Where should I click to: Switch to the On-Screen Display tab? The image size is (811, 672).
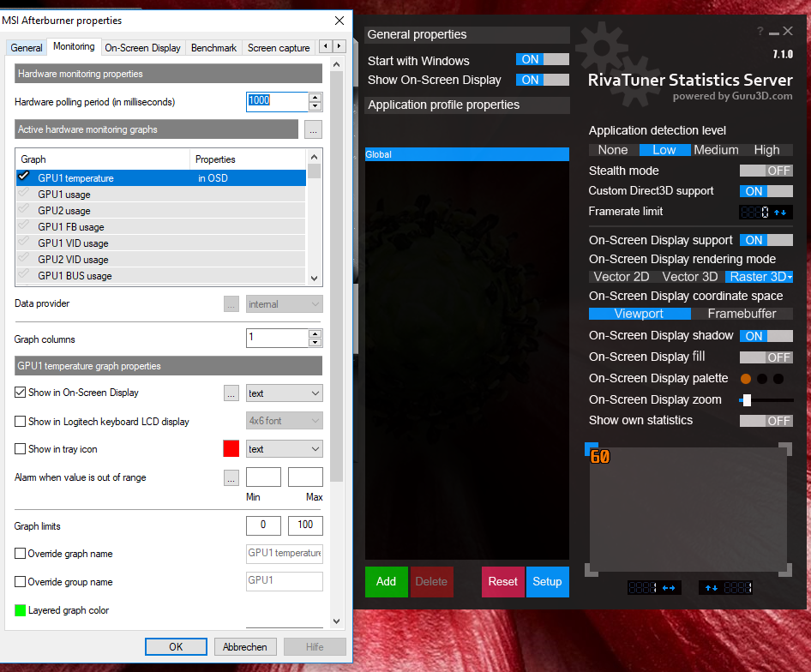tap(143, 48)
